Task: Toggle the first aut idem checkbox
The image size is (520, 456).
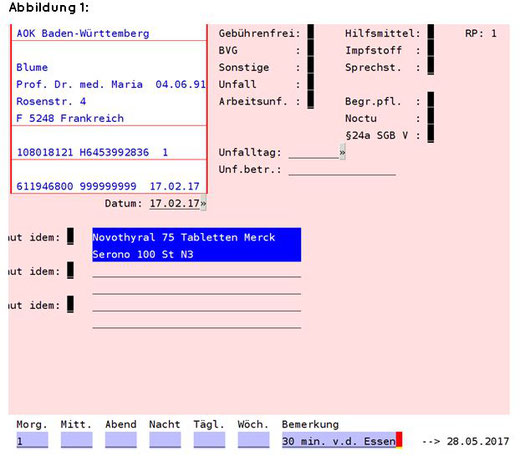Action: tap(70, 236)
